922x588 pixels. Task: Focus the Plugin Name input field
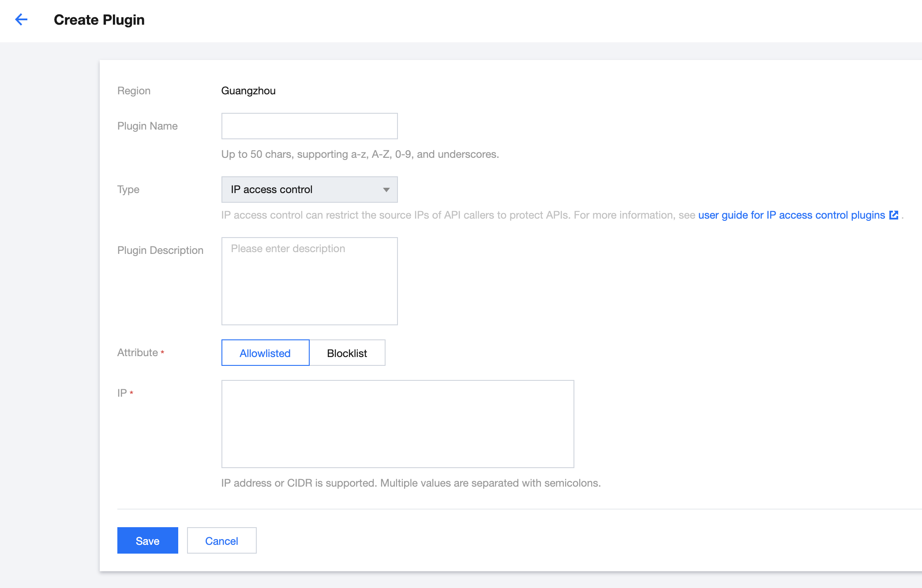309,126
